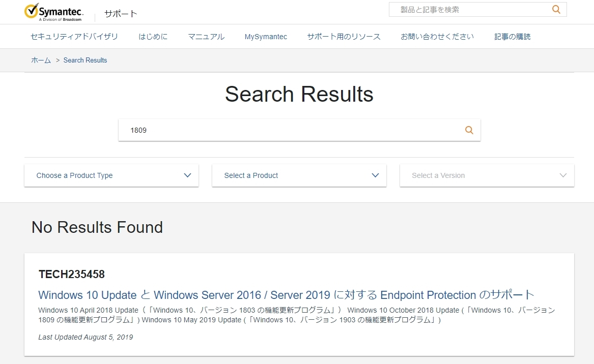Viewport: 594px width, 364px height.
Task: Expand the Choose a Product Type dropdown
Action: point(111,175)
